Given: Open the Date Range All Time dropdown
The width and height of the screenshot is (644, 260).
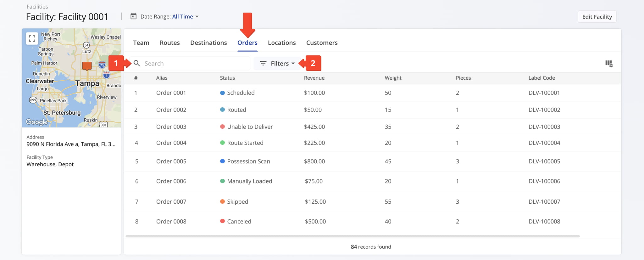Looking at the screenshot, I should 185,17.
